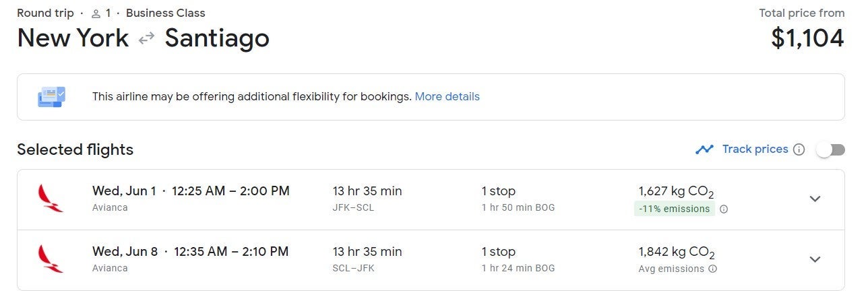Image resolution: width=868 pixels, height=305 pixels.
Task: Click the Avianca logo on Jun 1 flight
Action: (x=51, y=199)
